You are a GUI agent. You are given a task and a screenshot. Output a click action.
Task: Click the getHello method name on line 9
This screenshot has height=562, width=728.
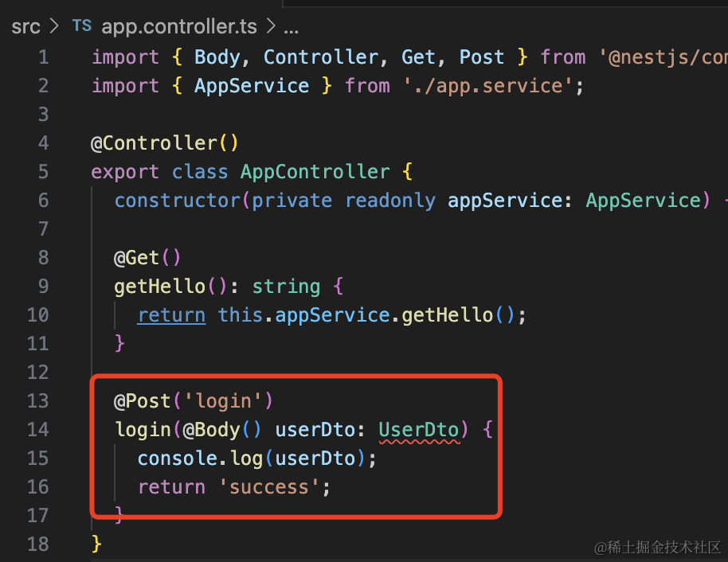click(160, 287)
